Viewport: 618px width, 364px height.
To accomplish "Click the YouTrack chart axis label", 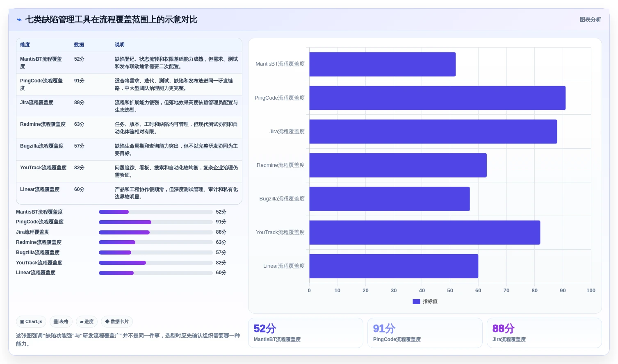I will (280, 232).
